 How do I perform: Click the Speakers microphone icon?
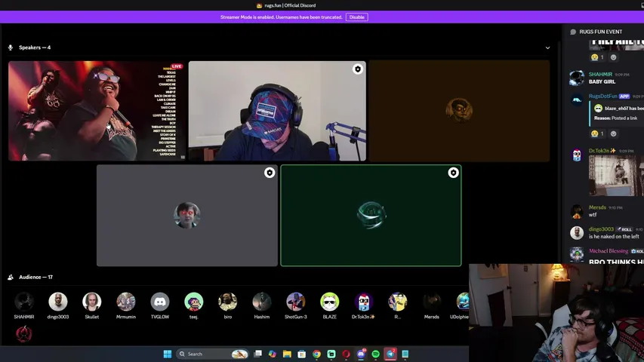point(11,48)
